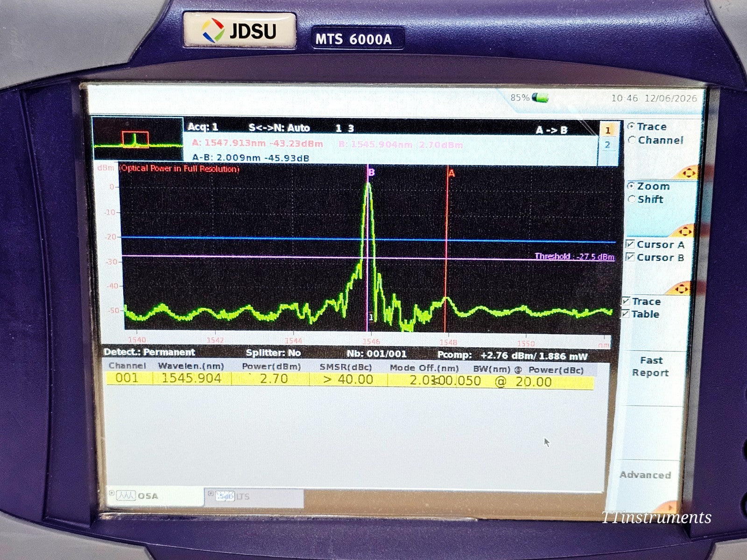The height and width of the screenshot is (560, 747).
Task: Select the Channel radio button
Action: click(x=632, y=140)
